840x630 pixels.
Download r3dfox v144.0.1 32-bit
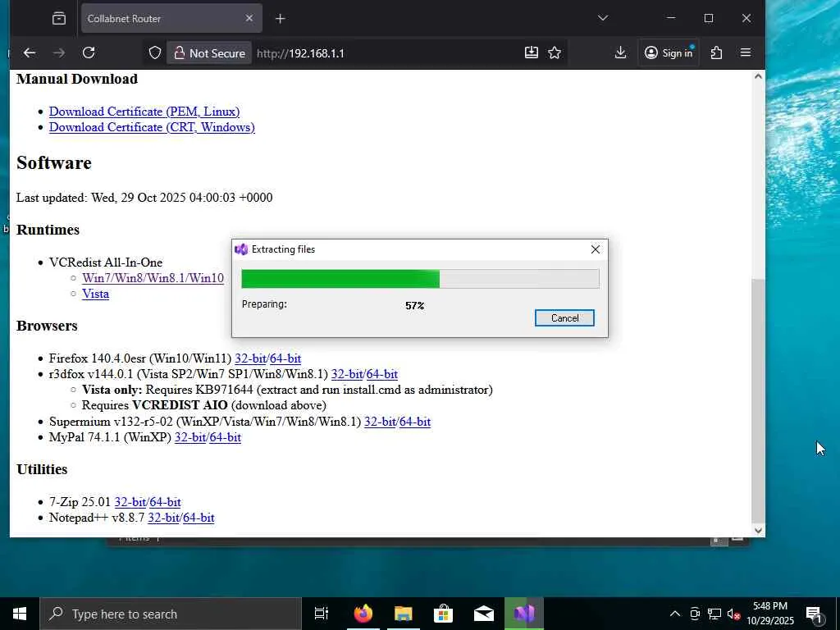point(347,374)
